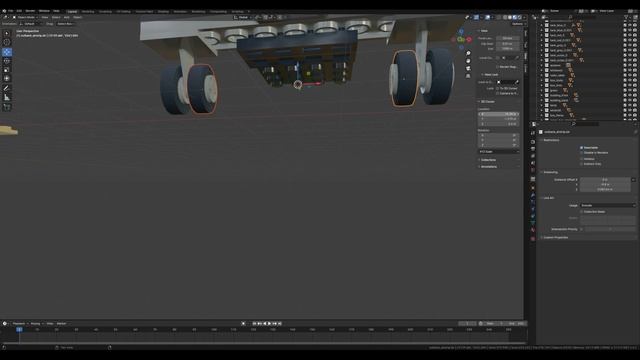
Task: Click the viewport zoom magnifier gizmo
Action: [x=468, y=53]
